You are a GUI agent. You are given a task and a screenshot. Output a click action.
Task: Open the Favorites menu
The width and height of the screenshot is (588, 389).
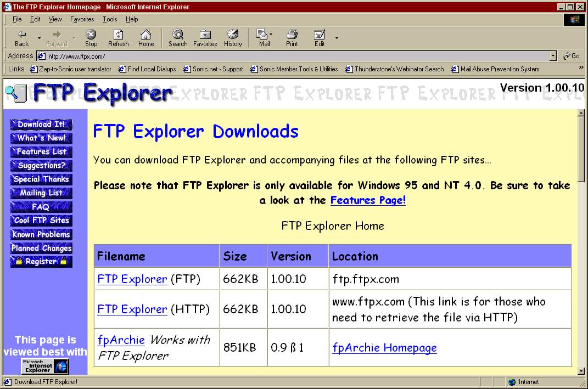(82, 19)
